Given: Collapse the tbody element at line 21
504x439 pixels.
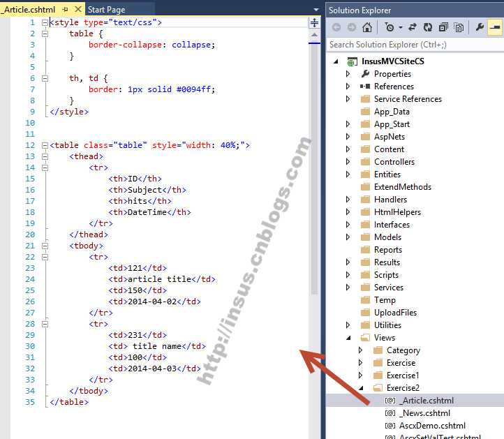Looking at the screenshot, I should pos(45,246).
